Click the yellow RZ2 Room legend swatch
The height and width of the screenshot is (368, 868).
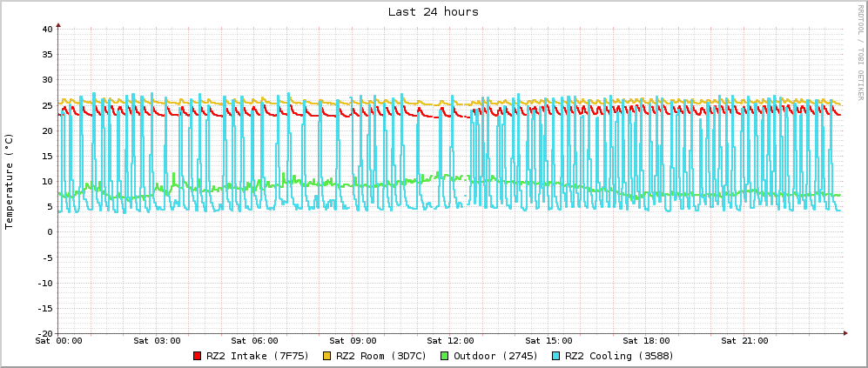(x=327, y=356)
